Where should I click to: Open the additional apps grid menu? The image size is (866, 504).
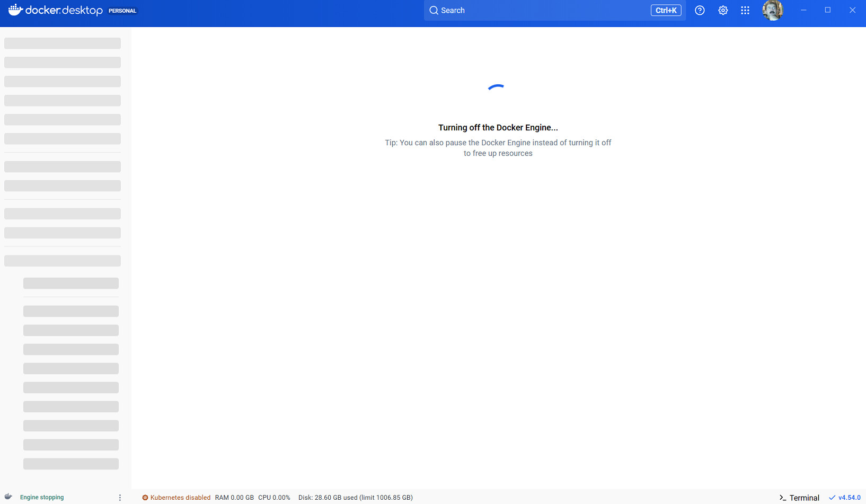(x=745, y=10)
